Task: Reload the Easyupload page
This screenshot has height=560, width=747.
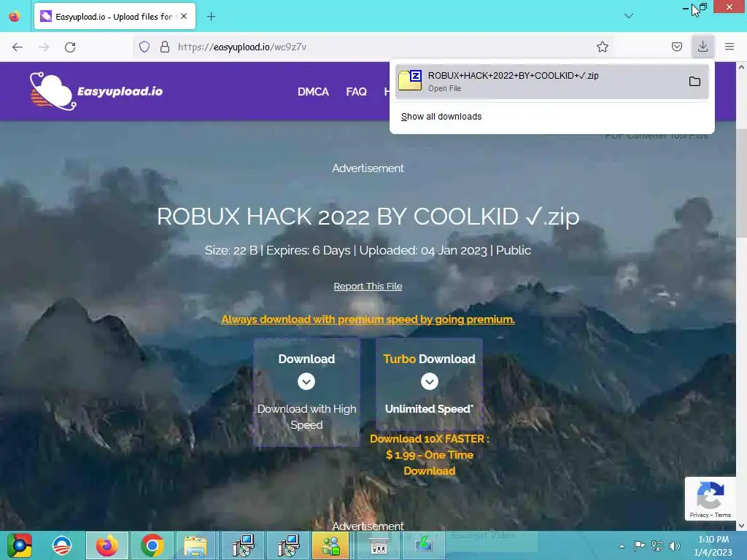Action: [x=70, y=47]
